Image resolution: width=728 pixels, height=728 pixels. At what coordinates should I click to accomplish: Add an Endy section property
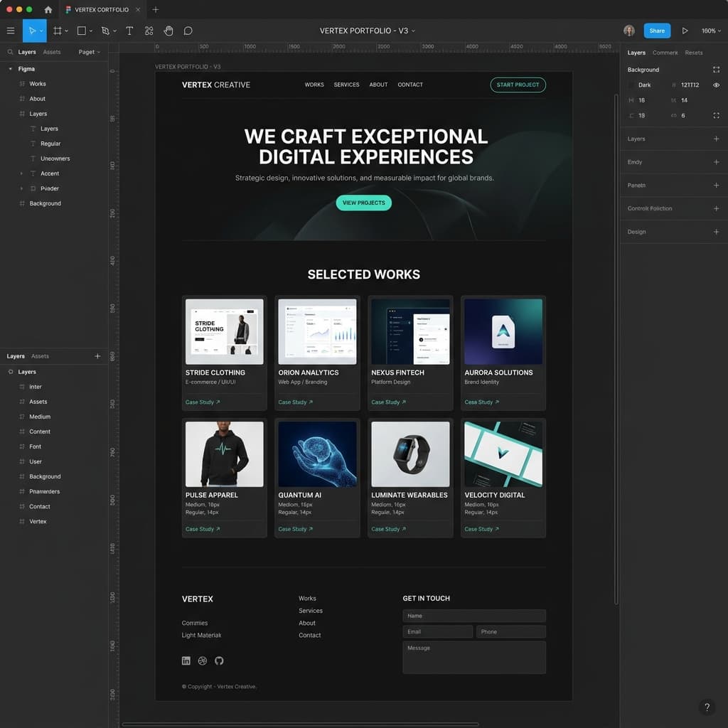coord(717,162)
